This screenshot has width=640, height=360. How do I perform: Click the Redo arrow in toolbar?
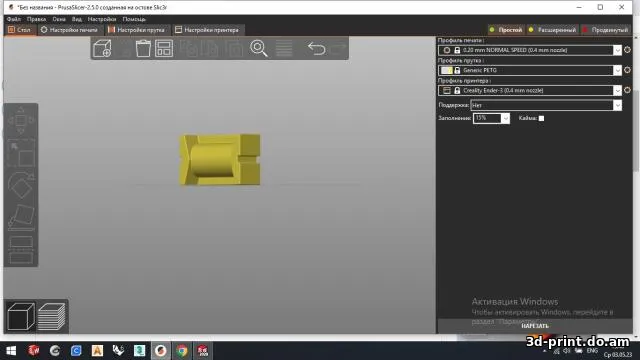click(338, 49)
